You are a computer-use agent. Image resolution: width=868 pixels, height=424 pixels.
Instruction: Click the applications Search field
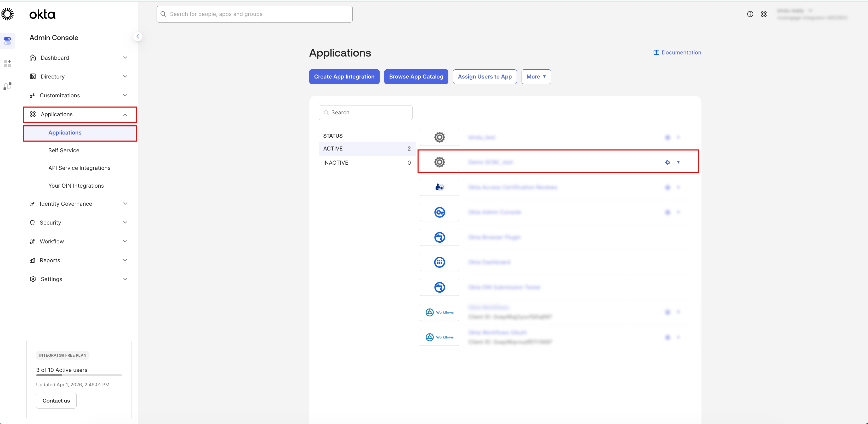[366, 113]
